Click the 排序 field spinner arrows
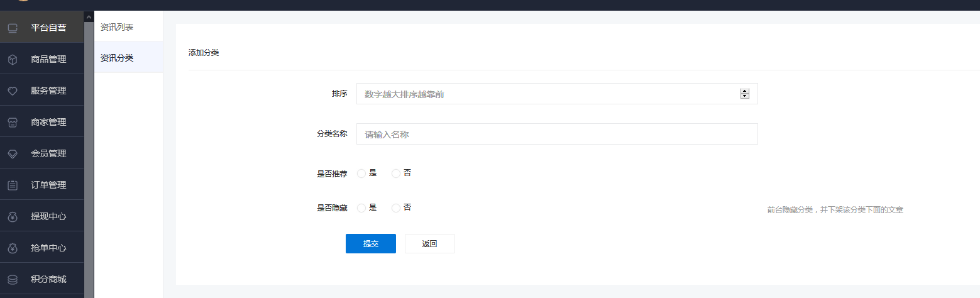The image size is (980, 298). [x=745, y=94]
